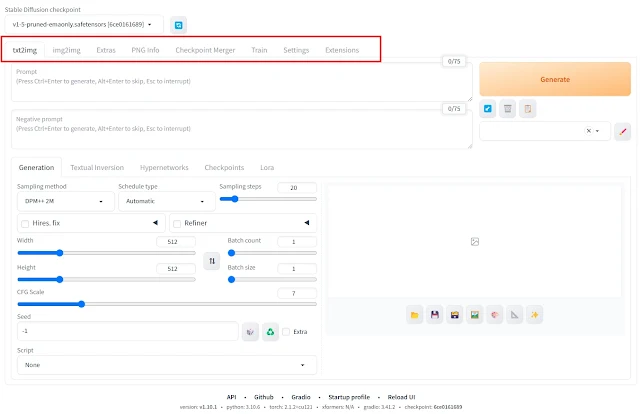This screenshot has width=640, height=414.
Task: Open the edit styles pencil icon
Action: [622, 131]
